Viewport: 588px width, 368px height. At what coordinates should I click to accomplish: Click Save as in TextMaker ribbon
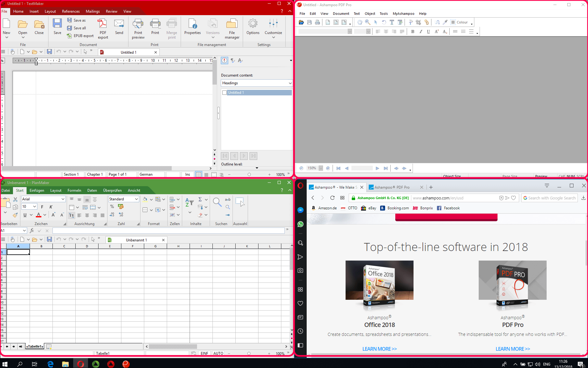pos(77,20)
